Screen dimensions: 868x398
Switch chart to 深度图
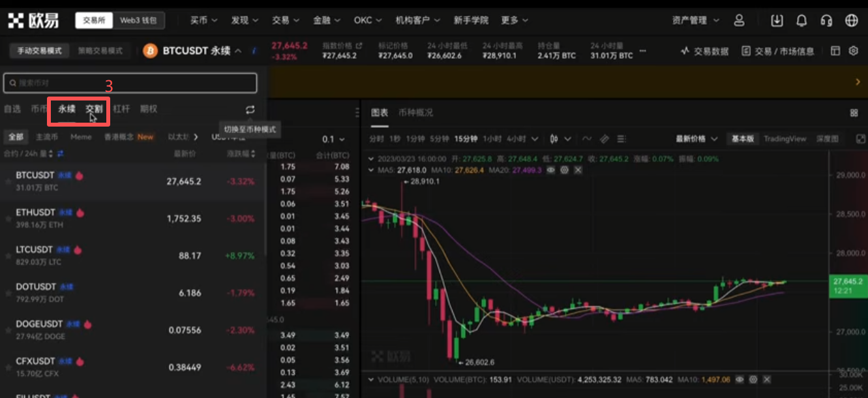pos(828,139)
